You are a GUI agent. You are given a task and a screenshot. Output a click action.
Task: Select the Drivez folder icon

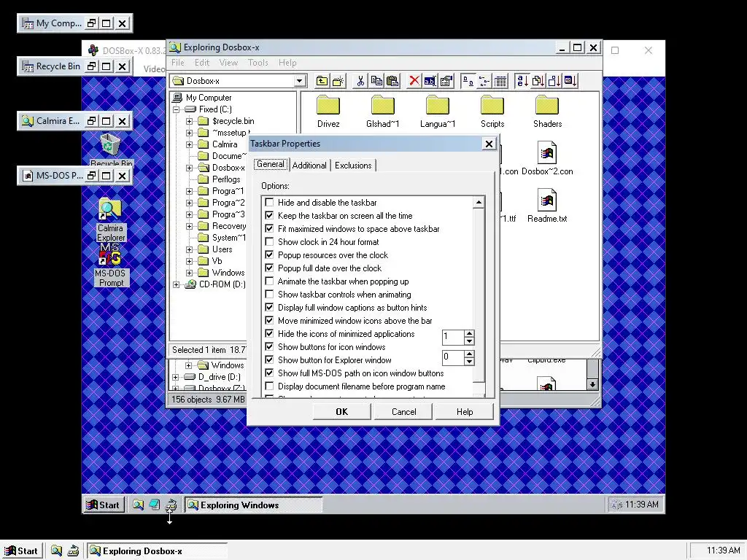tap(328, 106)
